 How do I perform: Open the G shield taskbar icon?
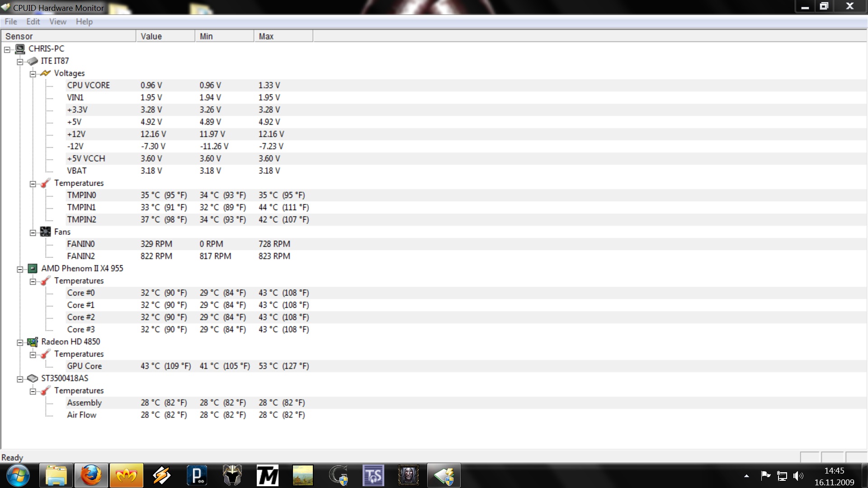(338, 476)
